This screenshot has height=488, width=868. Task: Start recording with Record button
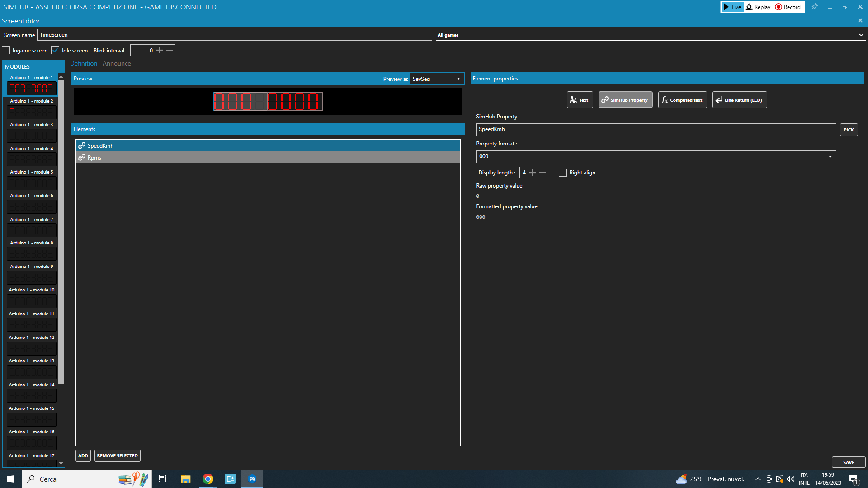tap(788, 7)
